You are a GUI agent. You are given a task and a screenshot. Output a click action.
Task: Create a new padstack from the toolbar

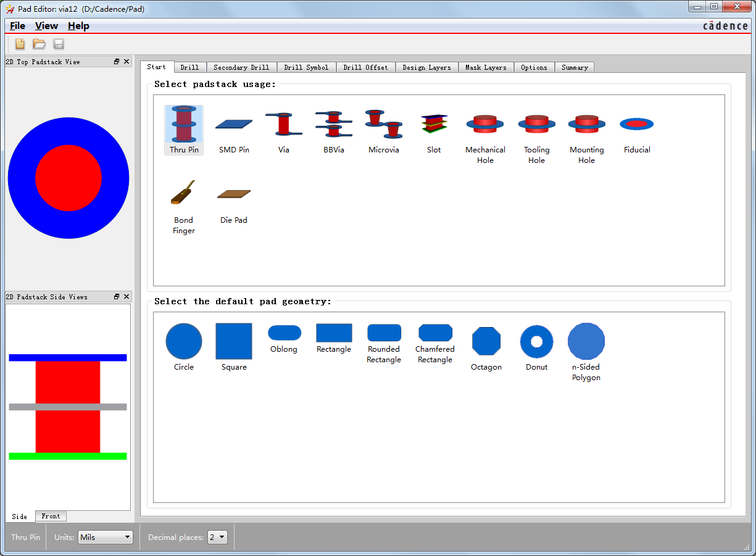tap(20, 44)
